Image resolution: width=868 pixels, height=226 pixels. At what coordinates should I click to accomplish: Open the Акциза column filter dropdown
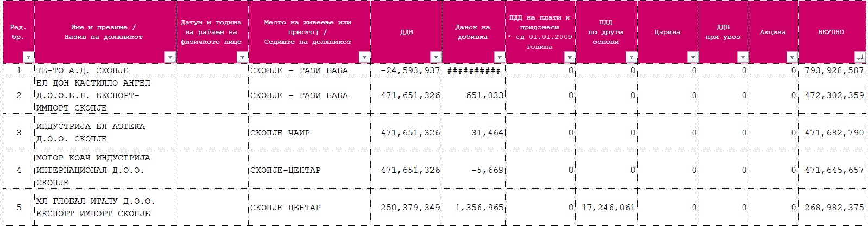pyautogui.click(x=792, y=57)
